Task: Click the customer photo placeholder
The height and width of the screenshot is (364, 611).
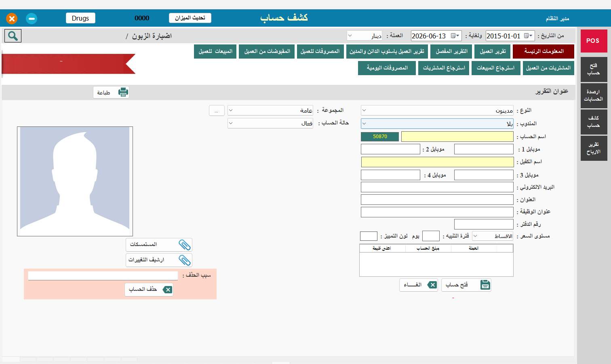Action: coord(75,181)
